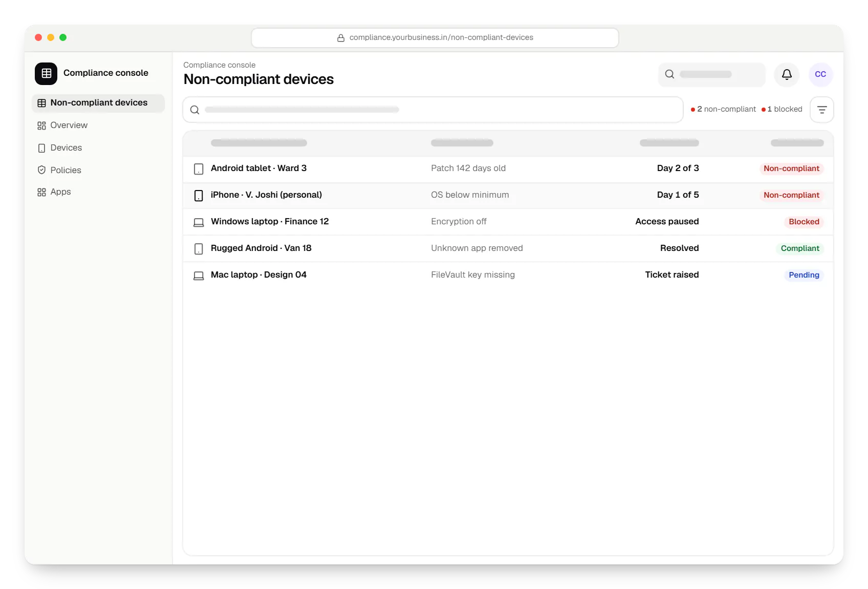
Task: Select Android tablet · Ward 3 row name
Action: click(258, 168)
